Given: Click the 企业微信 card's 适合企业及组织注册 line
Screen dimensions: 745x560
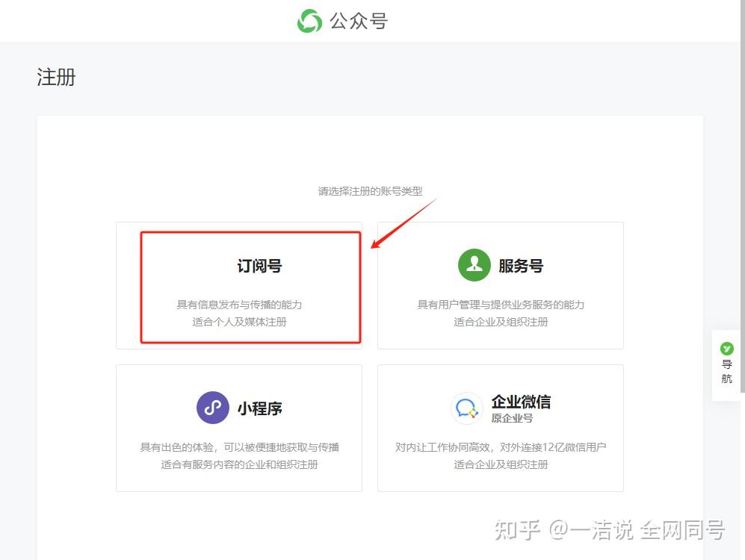Looking at the screenshot, I should click(x=501, y=464).
